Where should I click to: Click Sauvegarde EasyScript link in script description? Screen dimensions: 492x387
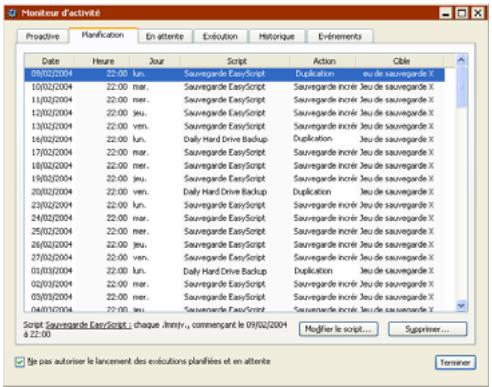88,325
